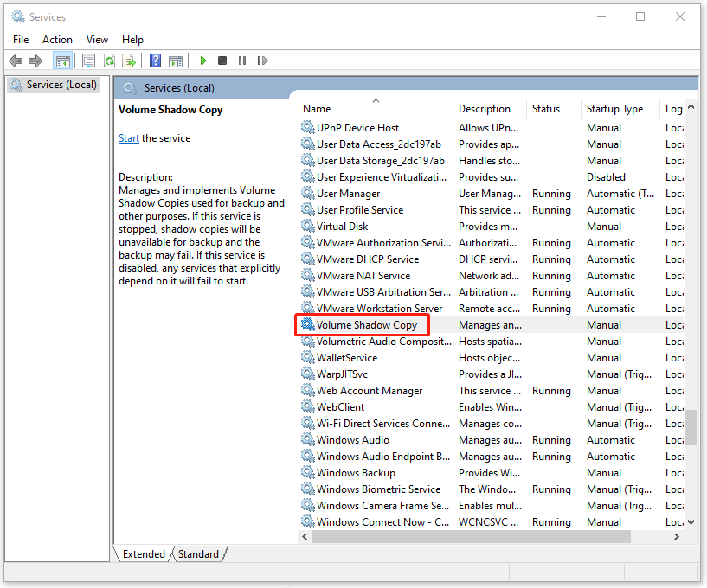Select User Data Storage_2dc197ab service

[x=492, y=161]
